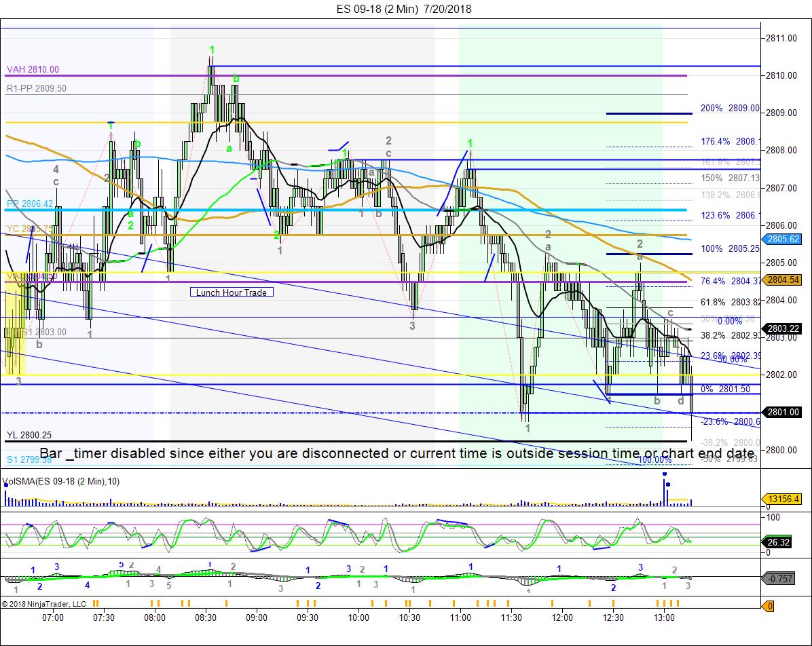
Task: Click the 07:00 time axis label
Action: tap(53, 617)
